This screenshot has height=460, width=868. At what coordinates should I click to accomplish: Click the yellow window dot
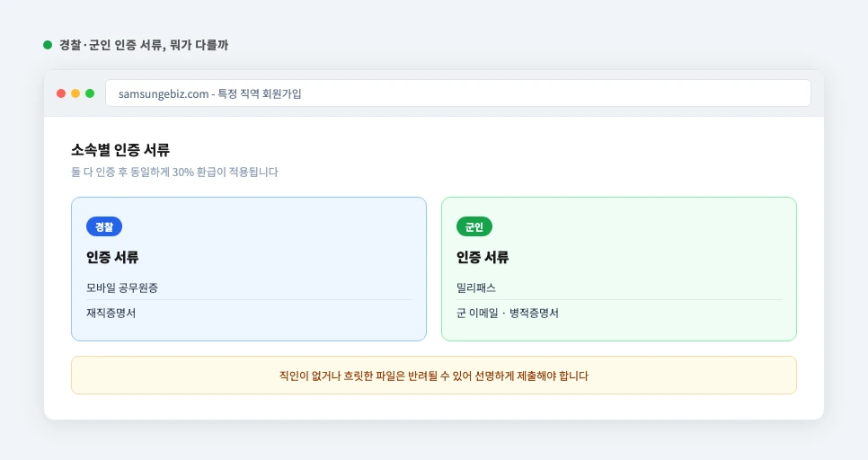(x=75, y=93)
